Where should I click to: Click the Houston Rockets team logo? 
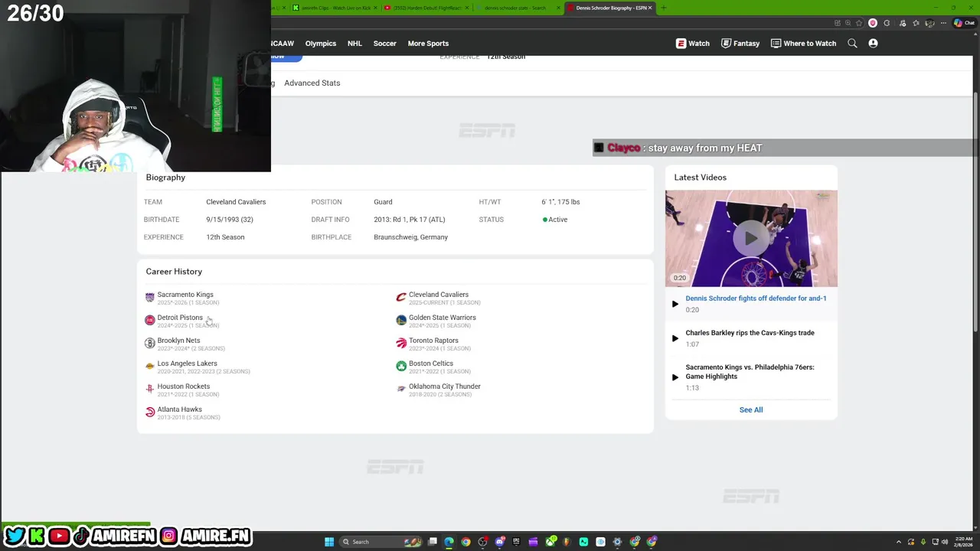click(x=150, y=389)
